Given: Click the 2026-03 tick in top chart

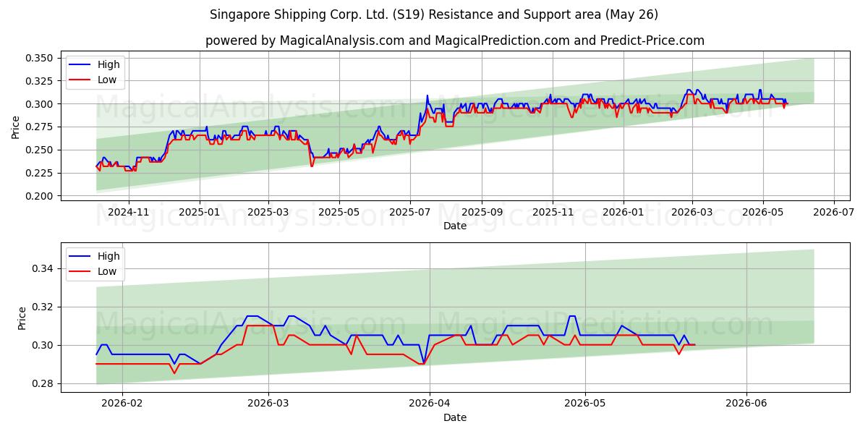Looking at the screenshot, I should pos(692,212).
